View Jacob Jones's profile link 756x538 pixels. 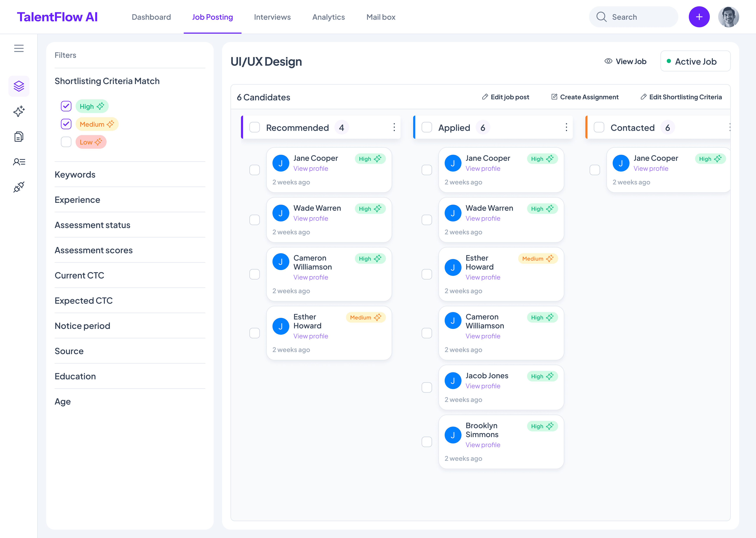[x=483, y=386]
